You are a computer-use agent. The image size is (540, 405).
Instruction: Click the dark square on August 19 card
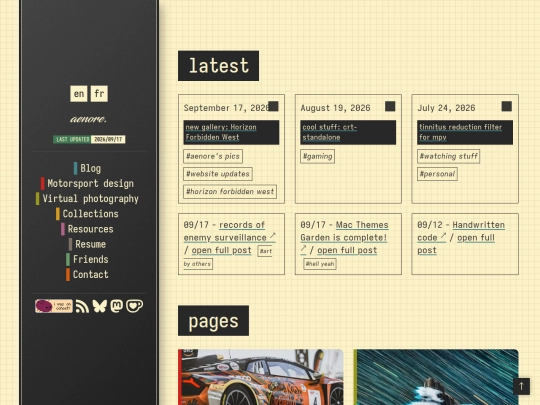click(x=390, y=106)
